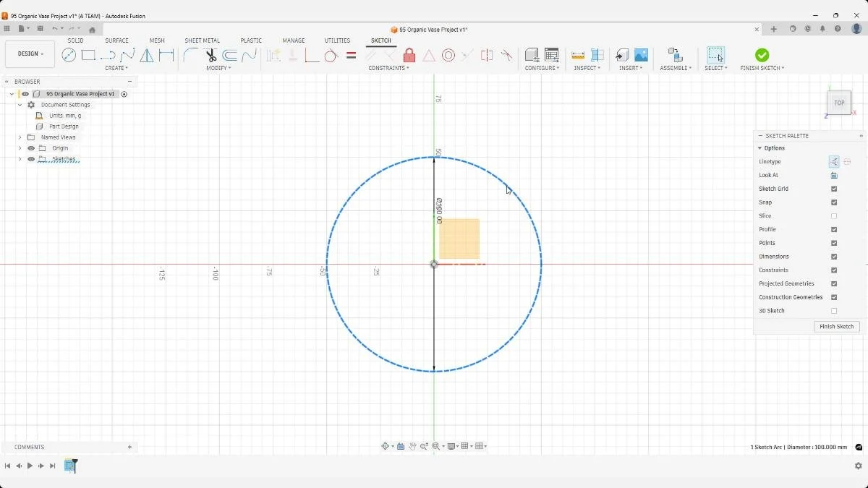Select the Fillet tool next to Trim
Viewport: 868px width, 488px height.
pos(190,55)
